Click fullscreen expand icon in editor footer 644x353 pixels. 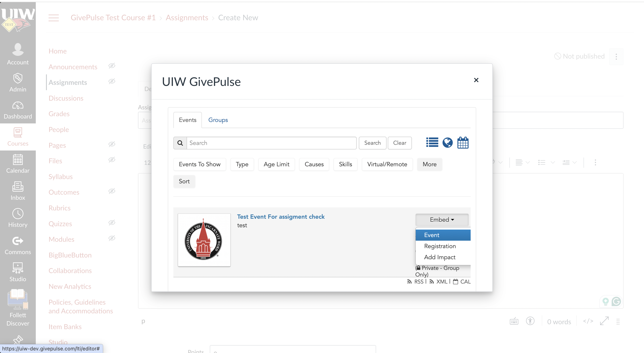[x=604, y=321]
